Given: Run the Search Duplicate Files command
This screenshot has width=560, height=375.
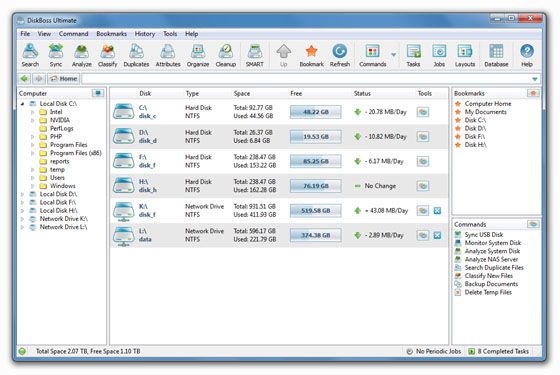Looking at the screenshot, I should [x=494, y=268].
